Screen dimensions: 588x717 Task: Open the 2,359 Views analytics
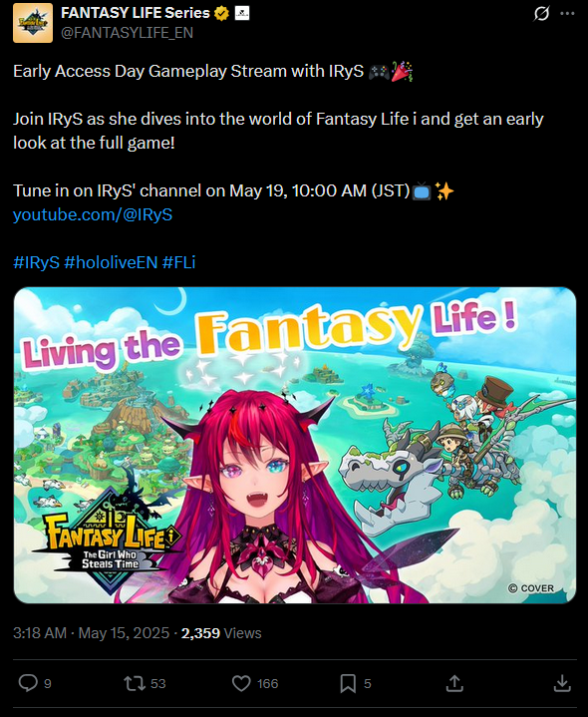pyautogui.click(x=221, y=633)
